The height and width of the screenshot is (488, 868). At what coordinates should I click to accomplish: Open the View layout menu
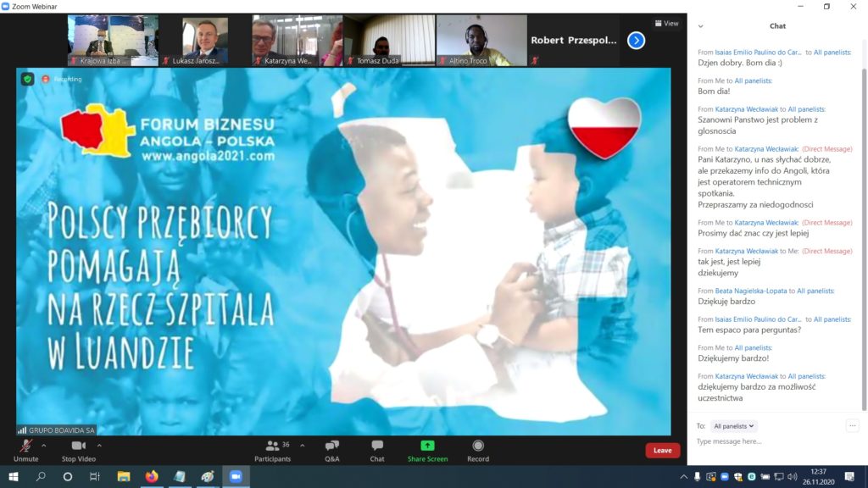coord(666,24)
